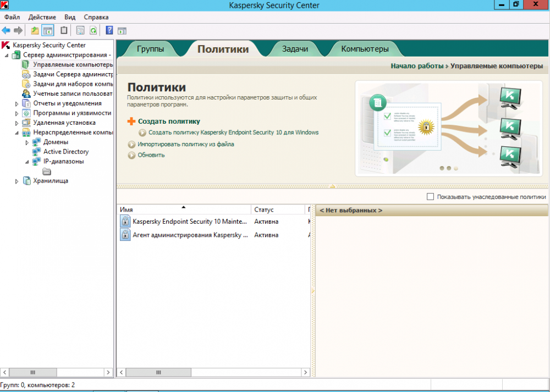Collapse the IP-диапазоны node
550x392 pixels.
click(27, 162)
